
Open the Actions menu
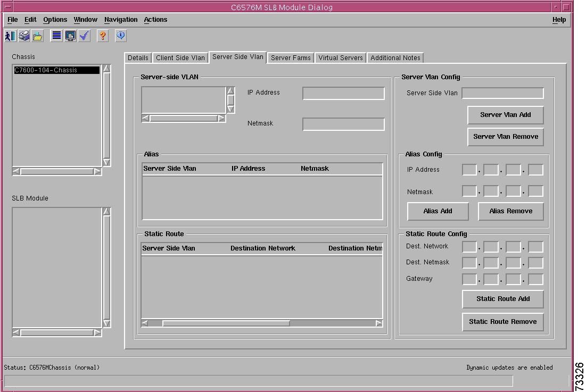(x=155, y=20)
